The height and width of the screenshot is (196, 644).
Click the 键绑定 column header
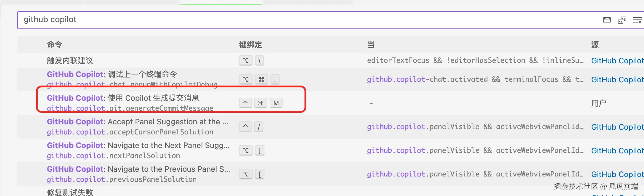pos(251,45)
